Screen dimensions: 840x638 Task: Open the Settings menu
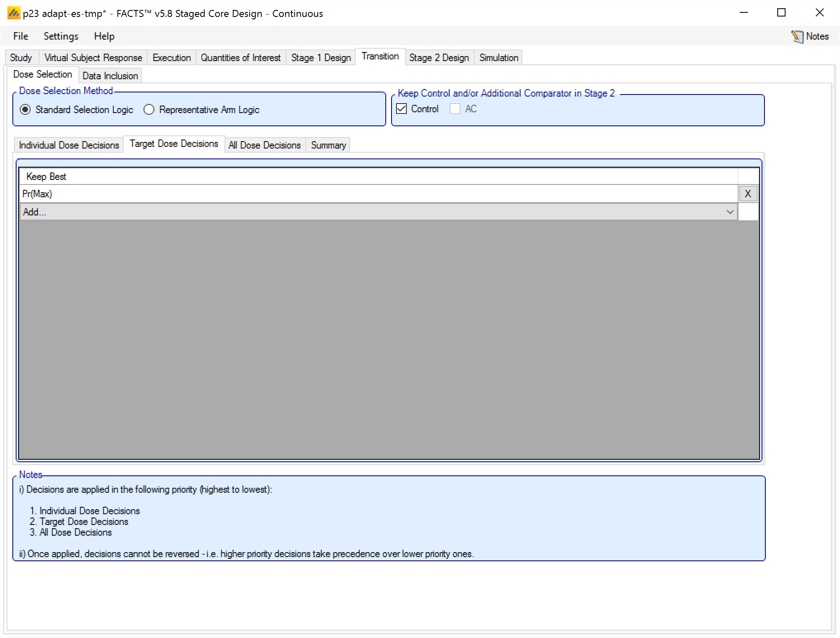[x=61, y=36]
